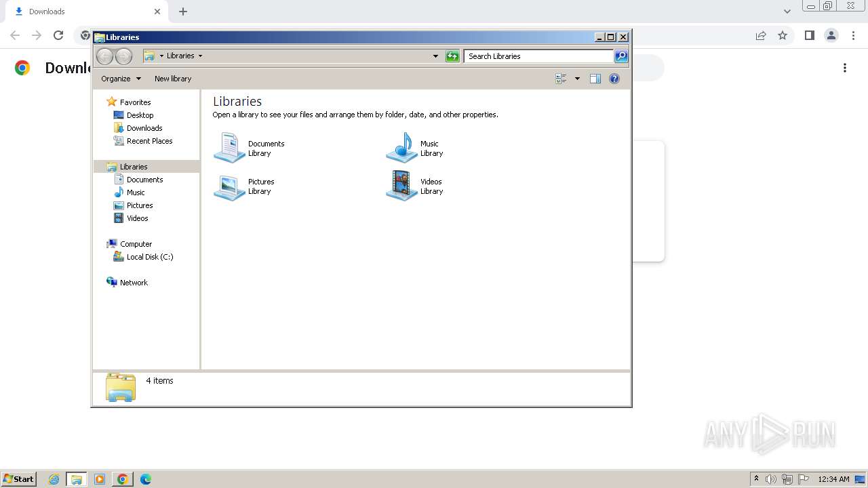
Task: Open Chrome profile avatar
Action: coord(831,35)
